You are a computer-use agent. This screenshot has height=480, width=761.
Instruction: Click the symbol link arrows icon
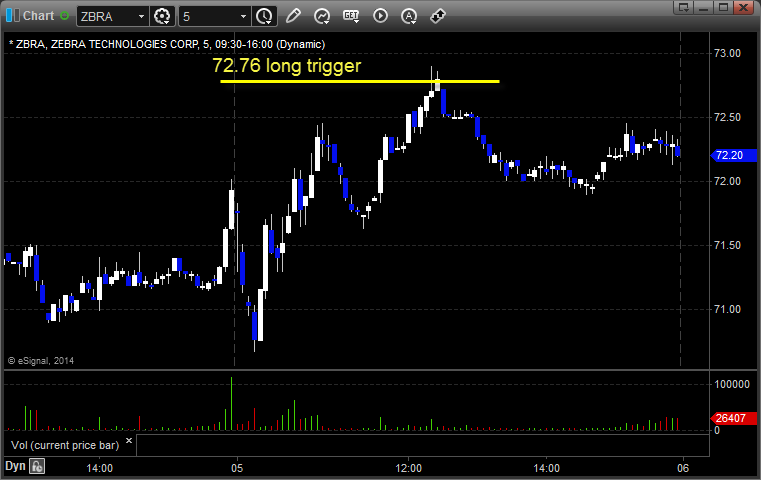(x=438, y=16)
